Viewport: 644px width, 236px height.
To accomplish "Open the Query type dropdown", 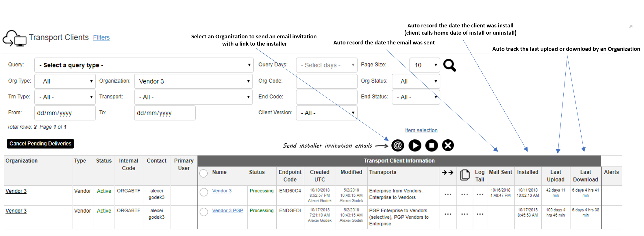I will [x=144, y=65].
